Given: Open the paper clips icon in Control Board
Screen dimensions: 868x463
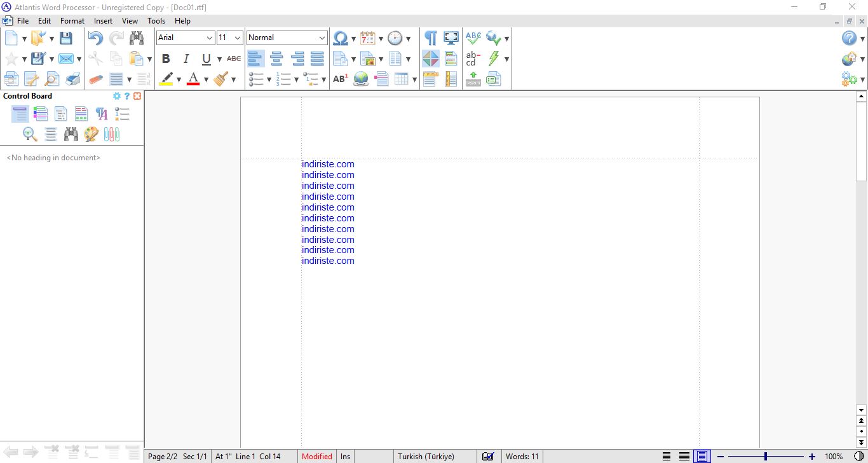Looking at the screenshot, I should coord(112,134).
